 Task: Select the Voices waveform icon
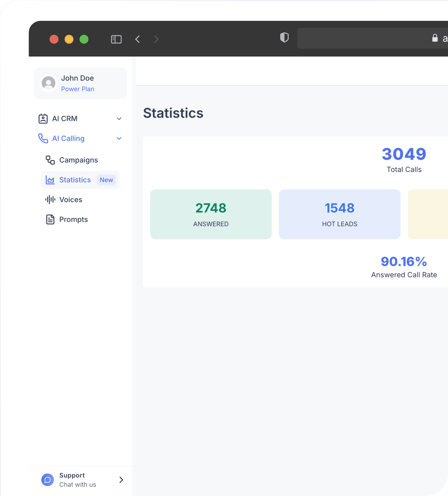pos(50,199)
